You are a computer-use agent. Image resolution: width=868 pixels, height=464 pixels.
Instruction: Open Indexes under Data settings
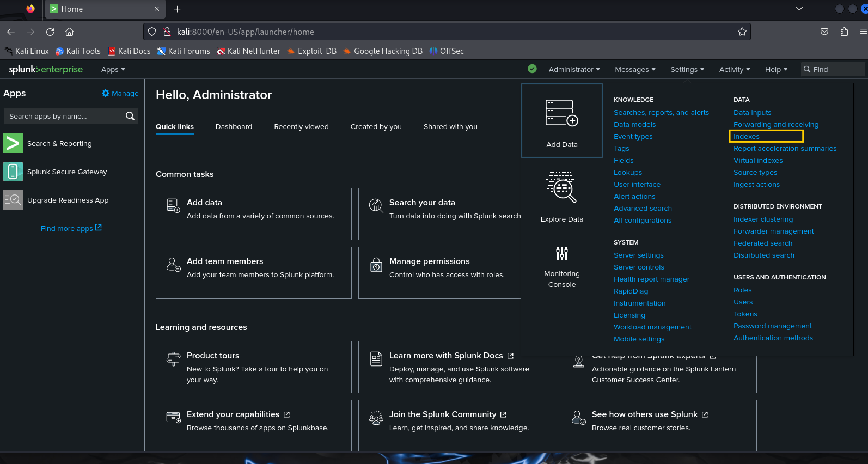pos(746,136)
